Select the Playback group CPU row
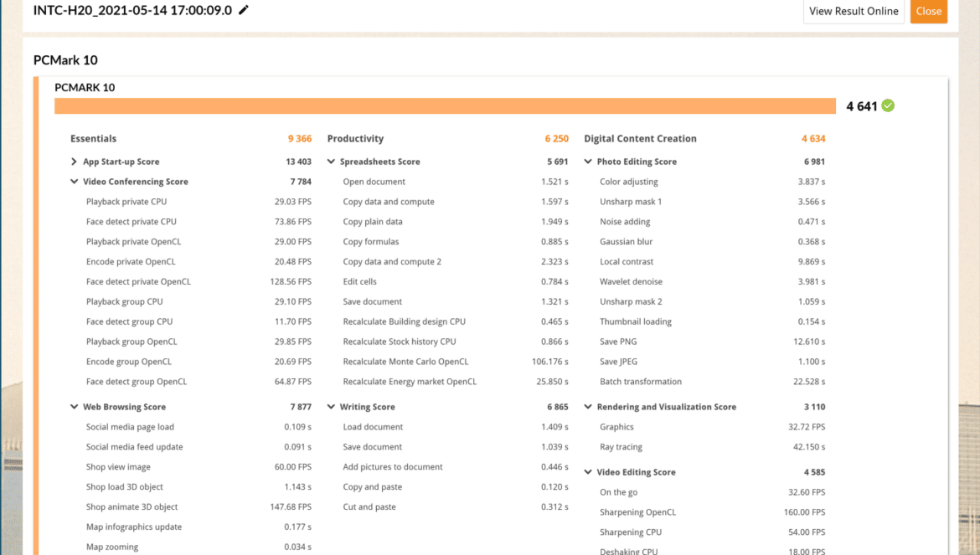Viewport: 980px width, 555px height. point(199,301)
